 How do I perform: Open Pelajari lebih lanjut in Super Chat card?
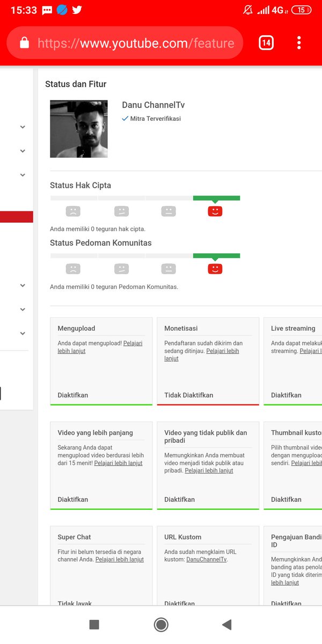tap(119, 559)
